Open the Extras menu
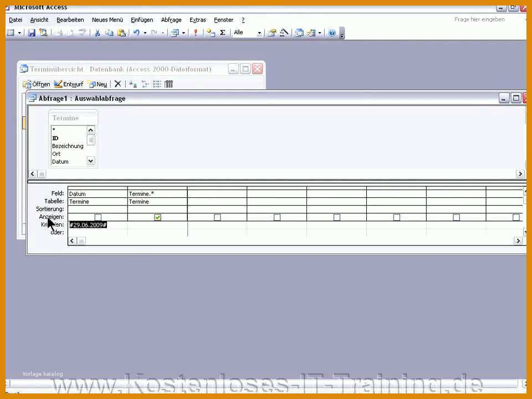532x399 pixels. 198,20
